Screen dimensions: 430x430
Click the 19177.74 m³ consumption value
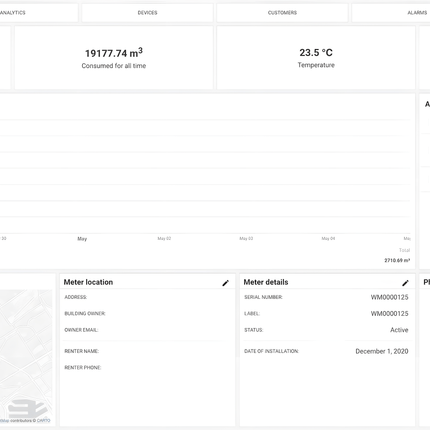[114, 53]
